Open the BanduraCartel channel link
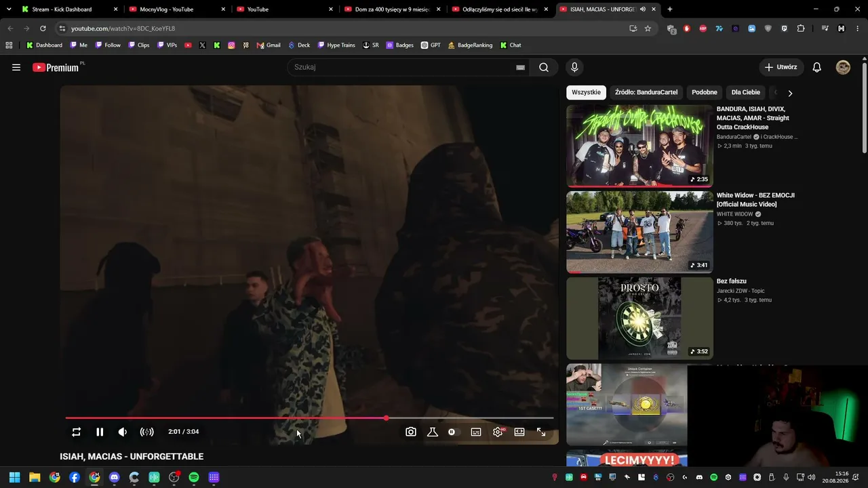868x488 pixels. point(734,137)
